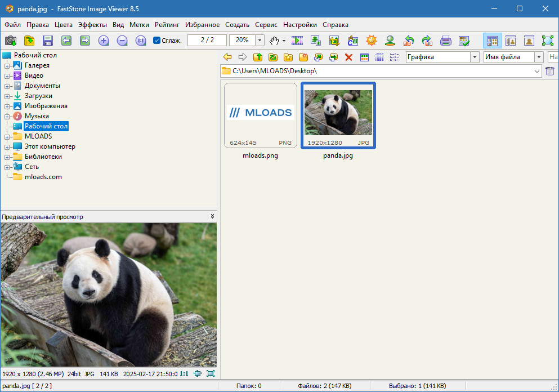The image size is (559, 392).
Task: Select the panda.jpg thumbnail
Action: (x=338, y=115)
